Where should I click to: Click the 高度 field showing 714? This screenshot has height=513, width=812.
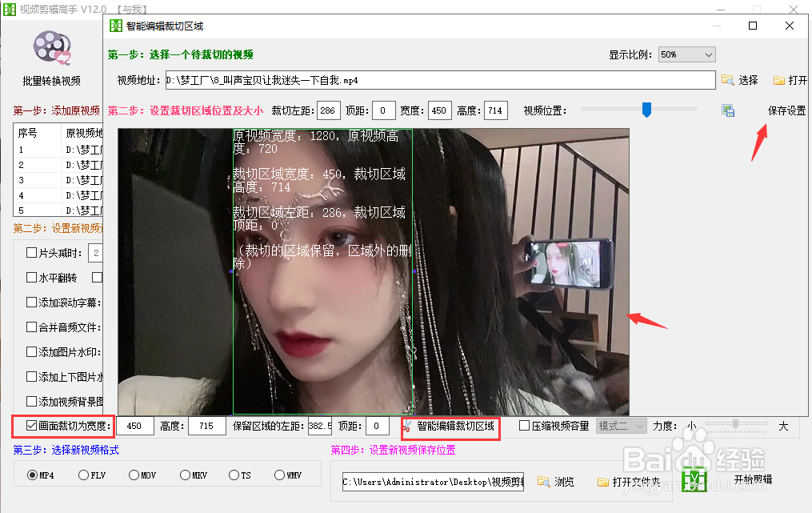495,110
